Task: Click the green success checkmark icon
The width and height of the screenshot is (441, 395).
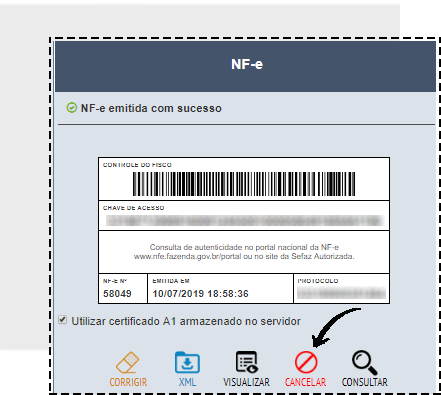Action: tap(71, 108)
